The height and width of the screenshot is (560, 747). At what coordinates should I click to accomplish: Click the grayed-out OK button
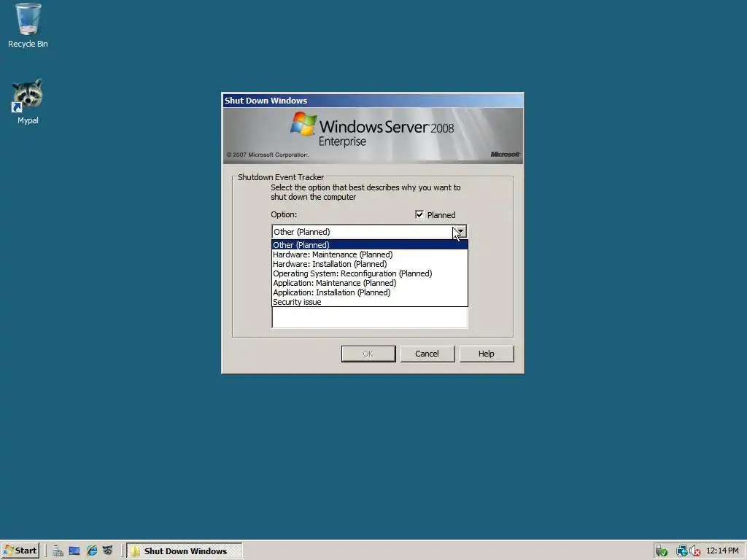click(368, 354)
